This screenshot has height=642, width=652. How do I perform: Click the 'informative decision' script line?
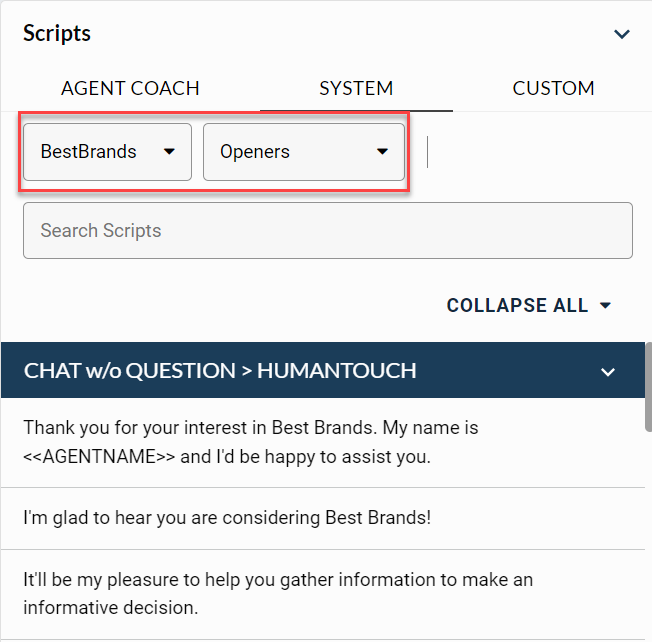click(x=110, y=607)
